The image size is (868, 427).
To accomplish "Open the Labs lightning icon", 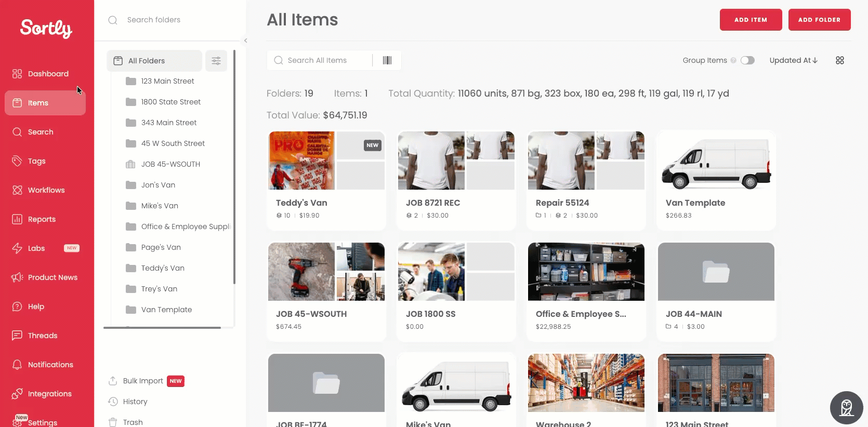I will (x=17, y=248).
